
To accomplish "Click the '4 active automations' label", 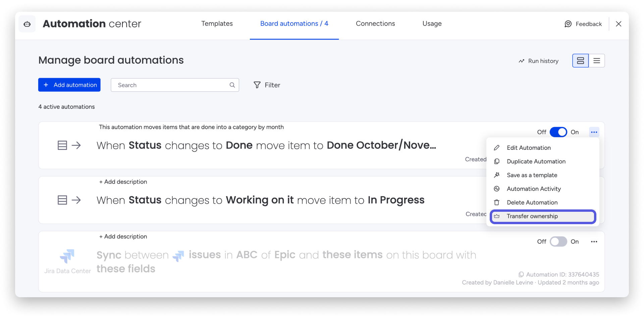I will coord(66,107).
